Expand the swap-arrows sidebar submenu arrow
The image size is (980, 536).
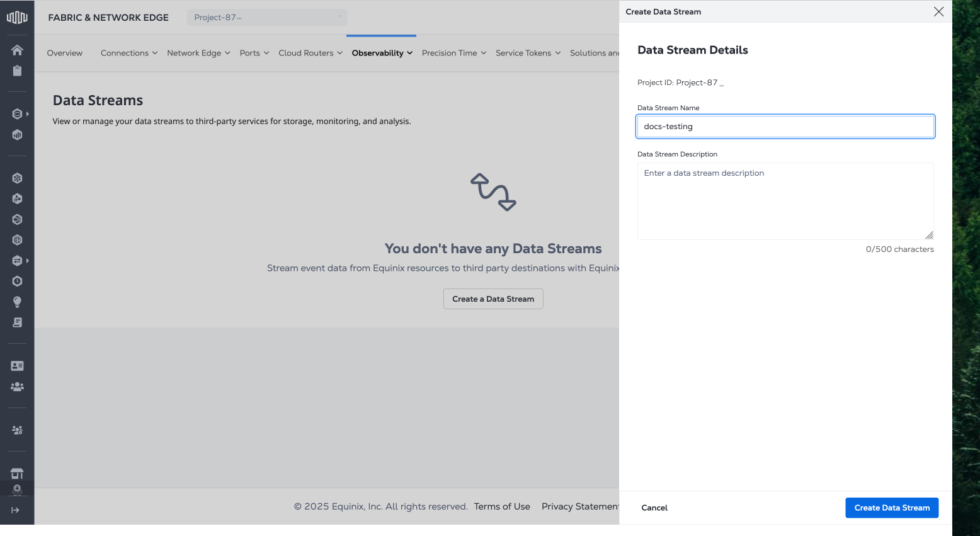[28, 261]
